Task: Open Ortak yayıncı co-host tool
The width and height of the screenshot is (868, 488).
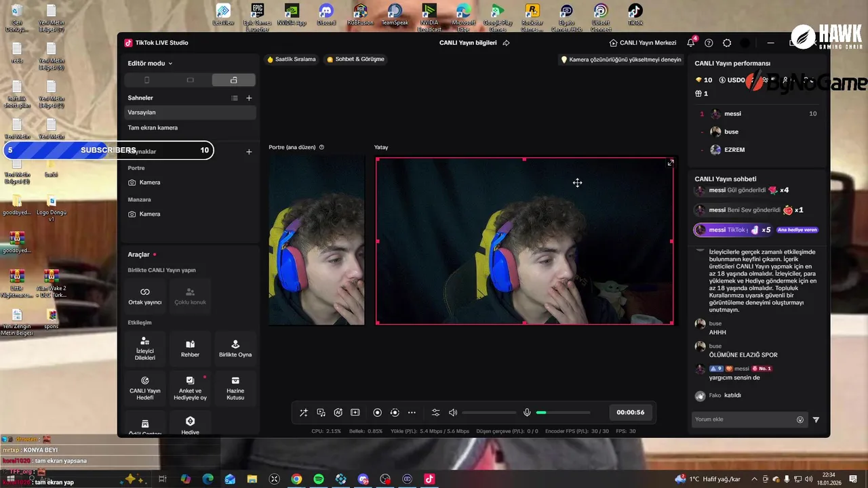Action: point(145,296)
